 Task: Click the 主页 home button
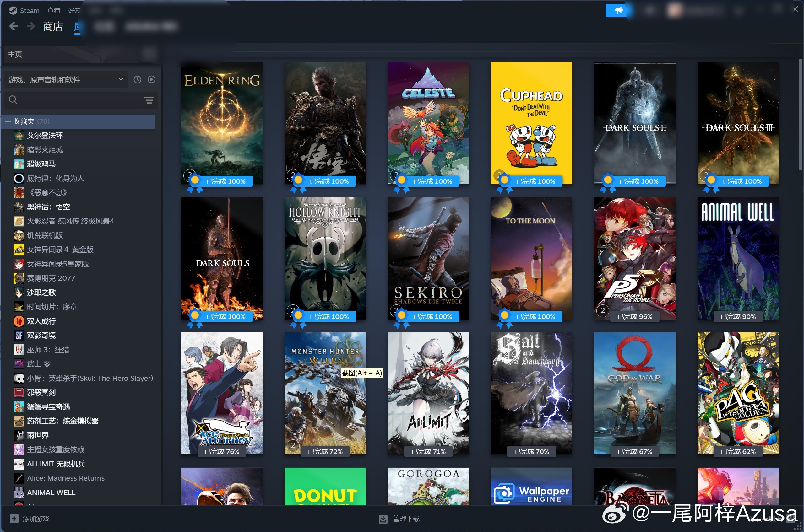coord(71,54)
